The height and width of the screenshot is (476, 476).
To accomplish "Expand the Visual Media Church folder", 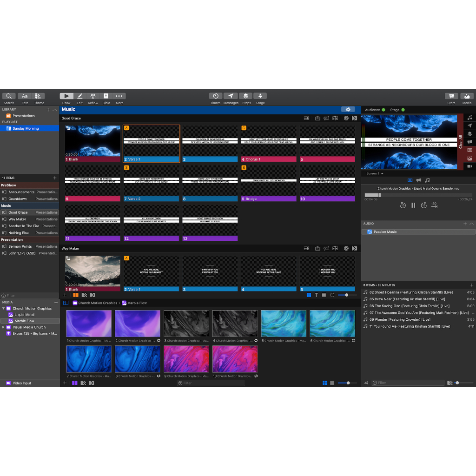I will 4,327.
